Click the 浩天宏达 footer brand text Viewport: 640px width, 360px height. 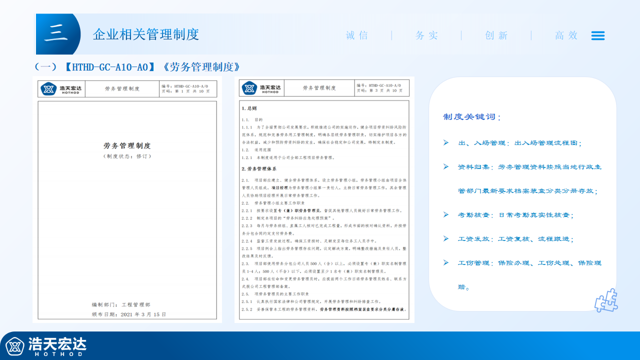click(57, 344)
